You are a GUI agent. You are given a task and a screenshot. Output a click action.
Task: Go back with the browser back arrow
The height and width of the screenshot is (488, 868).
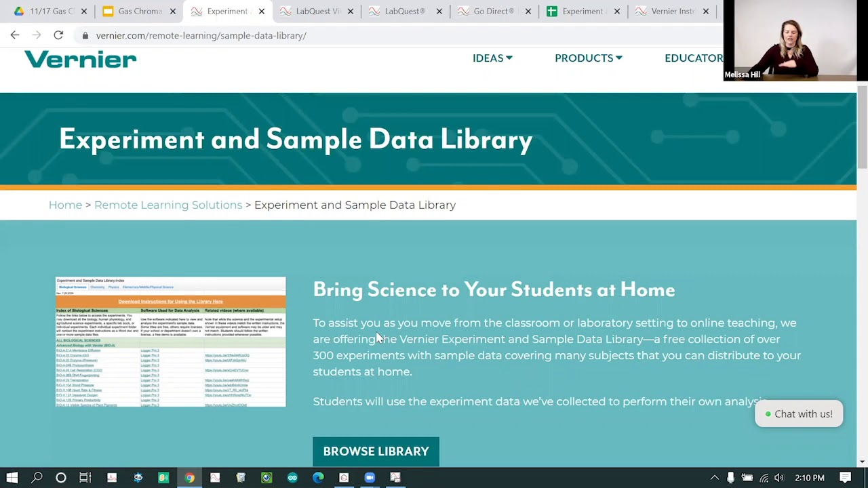click(x=15, y=35)
